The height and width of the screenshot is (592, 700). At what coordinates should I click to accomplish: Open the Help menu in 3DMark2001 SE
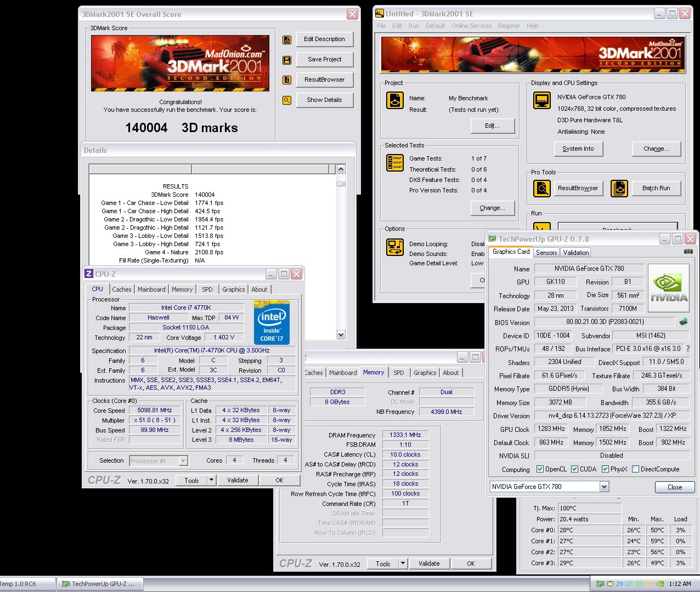click(532, 26)
